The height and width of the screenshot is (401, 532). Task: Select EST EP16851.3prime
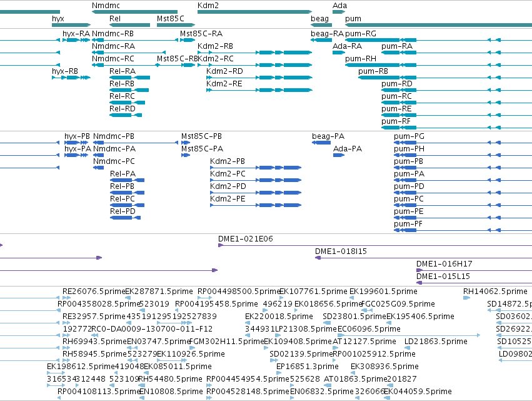(308, 367)
